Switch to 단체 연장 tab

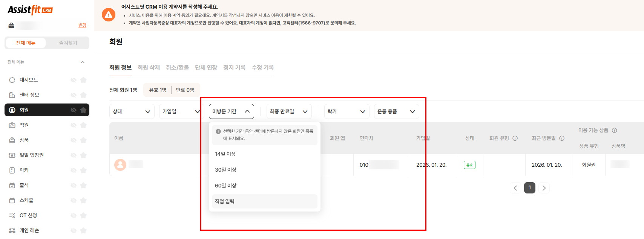206,67
